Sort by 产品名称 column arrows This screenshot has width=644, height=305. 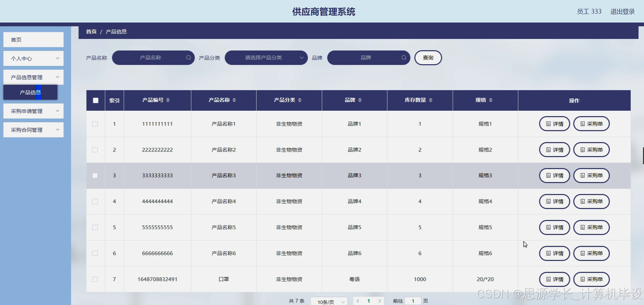click(x=234, y=100)
